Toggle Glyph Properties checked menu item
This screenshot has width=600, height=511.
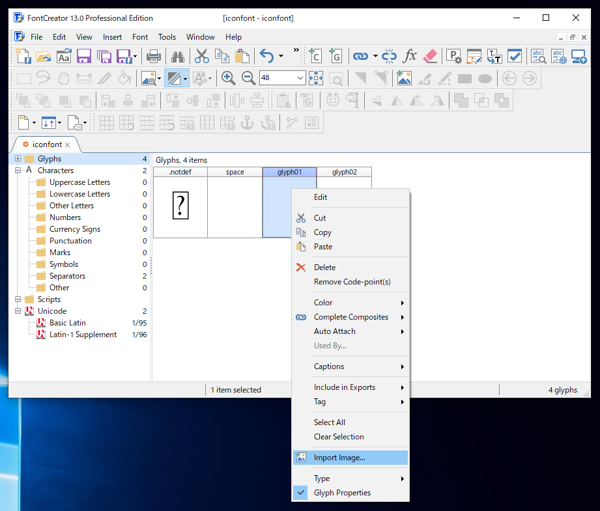tap(351, 493)
